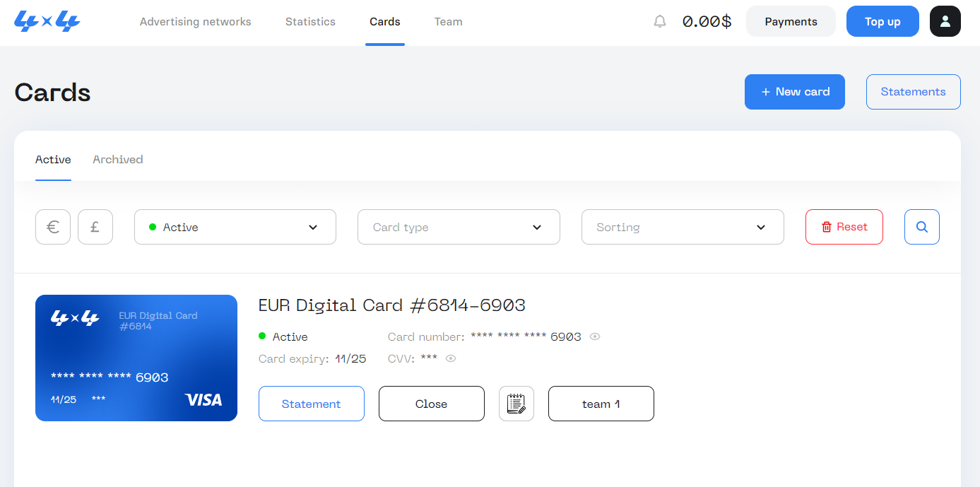Viewport: 980px width, 487px height.
Task: Click the 4x4 logo in header
Action: pyautogui.click(x=47, y=22)
